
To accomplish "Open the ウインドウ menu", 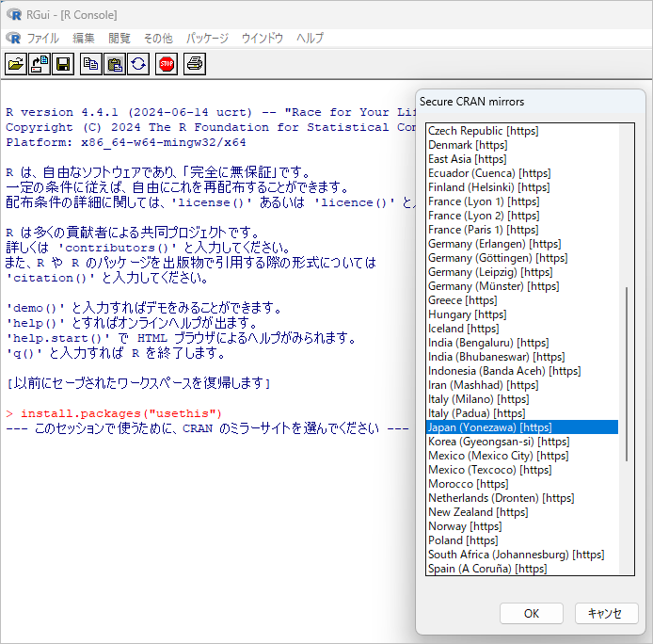I will click(263, 38).
